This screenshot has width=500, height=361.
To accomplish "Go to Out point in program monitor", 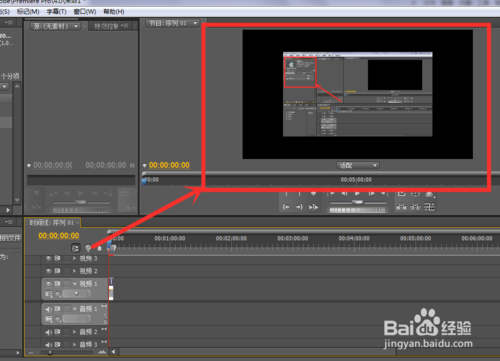I will tap(299, 207).
